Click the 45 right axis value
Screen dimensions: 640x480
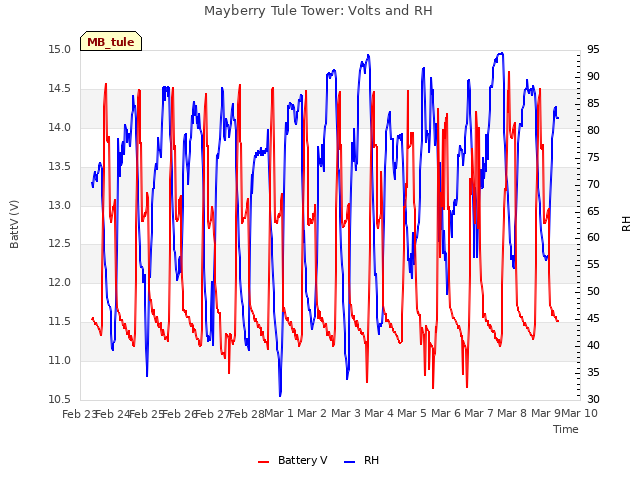point(593,318)
